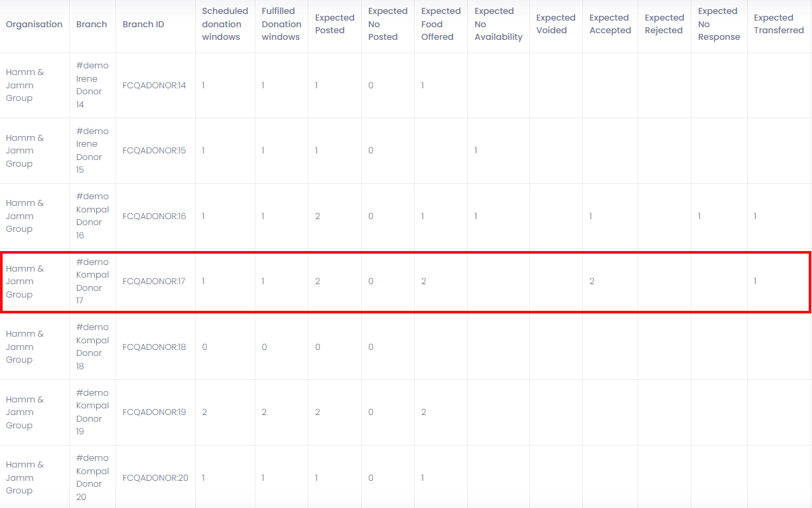Image resolution: width=812 pixels, height=508 pixels.
Task: Click the Expected Food Offered header
Action: click(440, 25)
